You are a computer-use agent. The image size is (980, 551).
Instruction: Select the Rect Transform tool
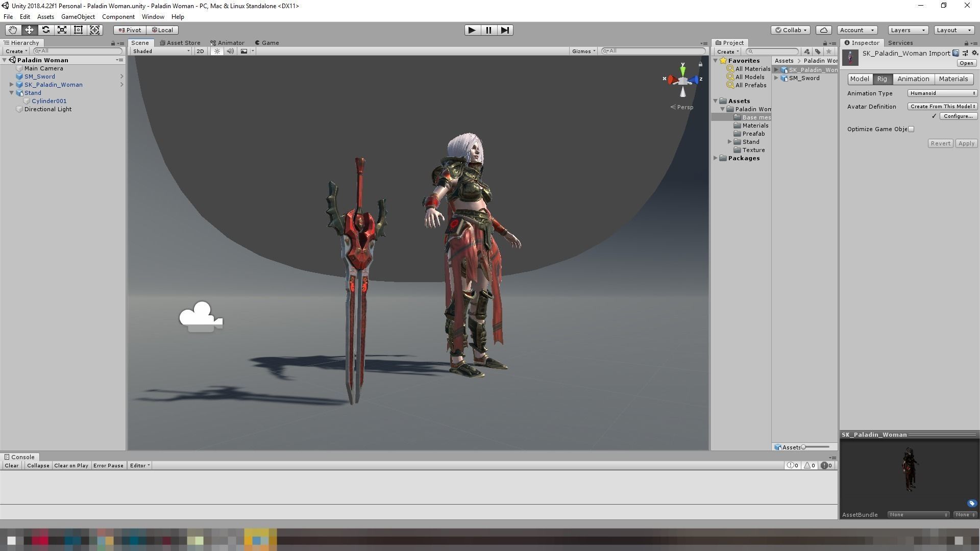coord(78,30)
